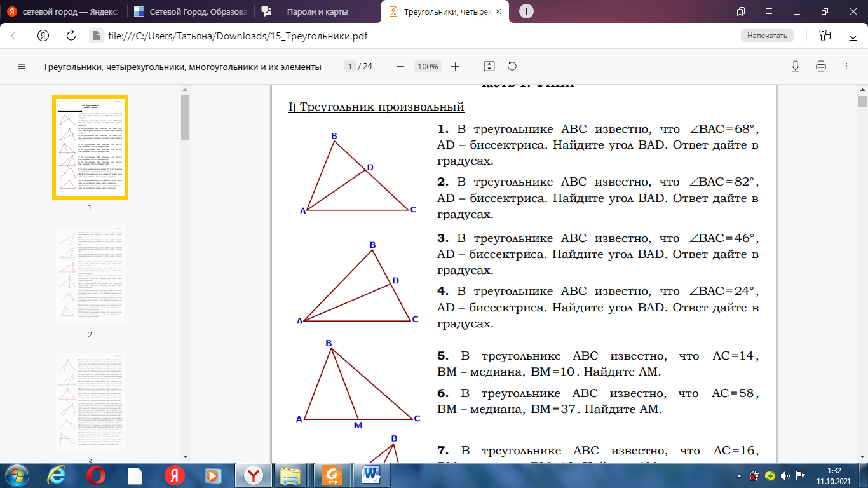Open a new tab with plus button
Image resolution: width=868 pixels, height=488 pixels.
click(x=526, y=11)
